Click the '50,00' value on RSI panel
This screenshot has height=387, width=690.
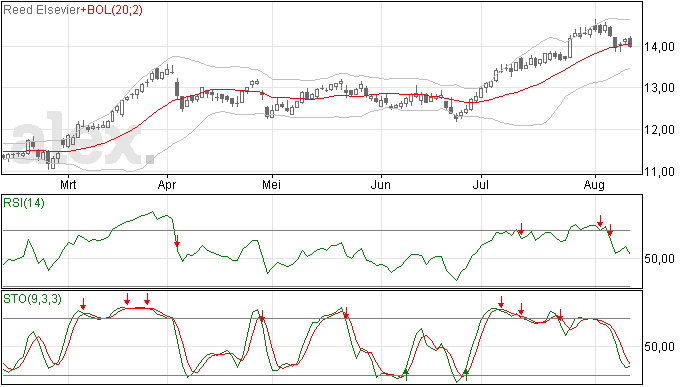tap(659, 258)
